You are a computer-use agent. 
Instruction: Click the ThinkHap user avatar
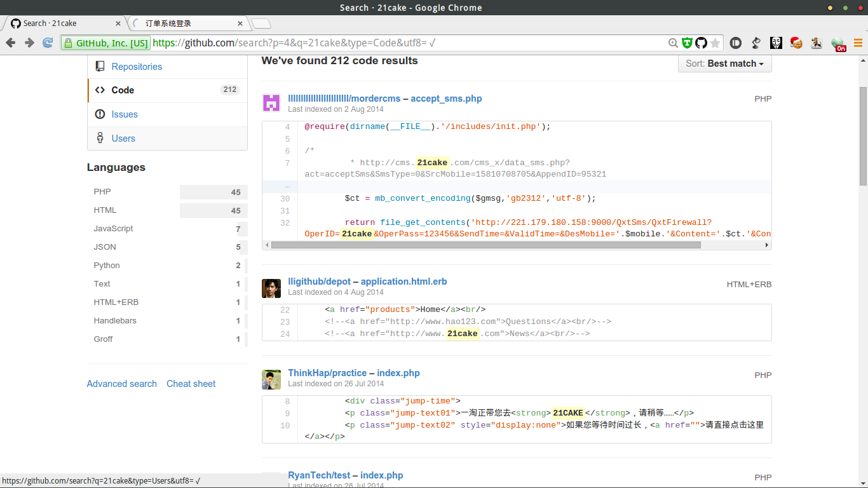(x=271, y=379)
